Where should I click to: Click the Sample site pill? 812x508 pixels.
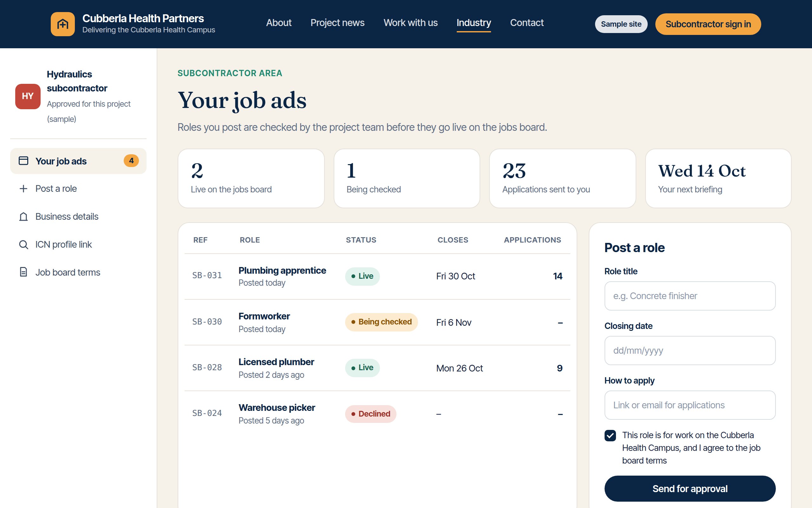click(621, 24)
